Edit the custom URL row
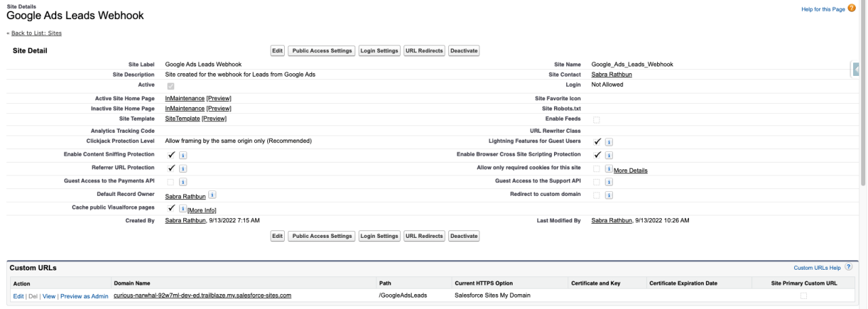The height and width of the screenshot is (309, 868). 18,296
